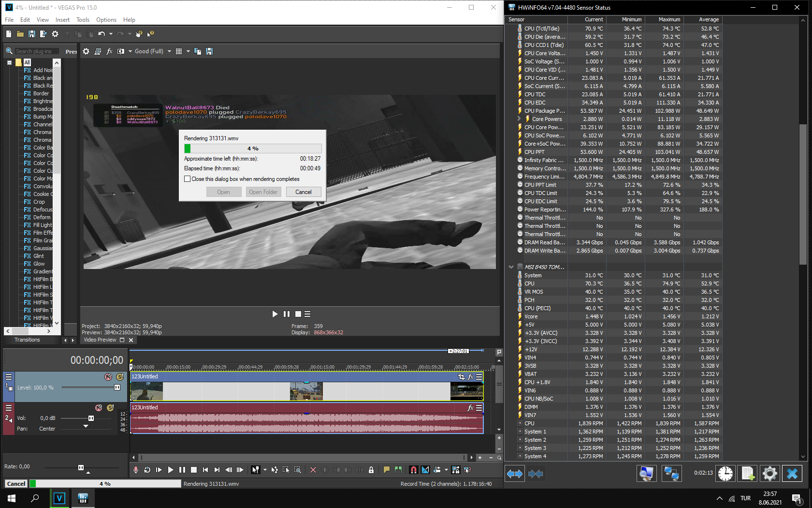Open the Edit menu

click(25, 20)
